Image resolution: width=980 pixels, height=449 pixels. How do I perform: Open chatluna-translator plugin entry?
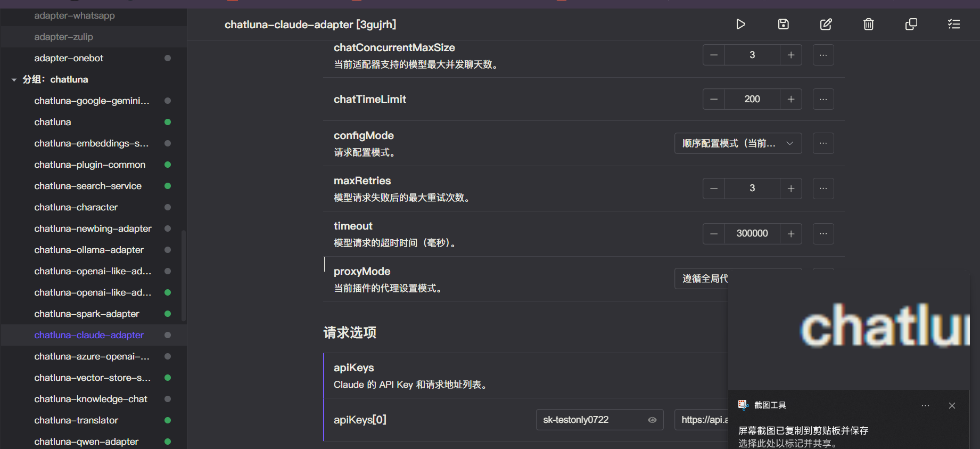(x=76, y=421)
